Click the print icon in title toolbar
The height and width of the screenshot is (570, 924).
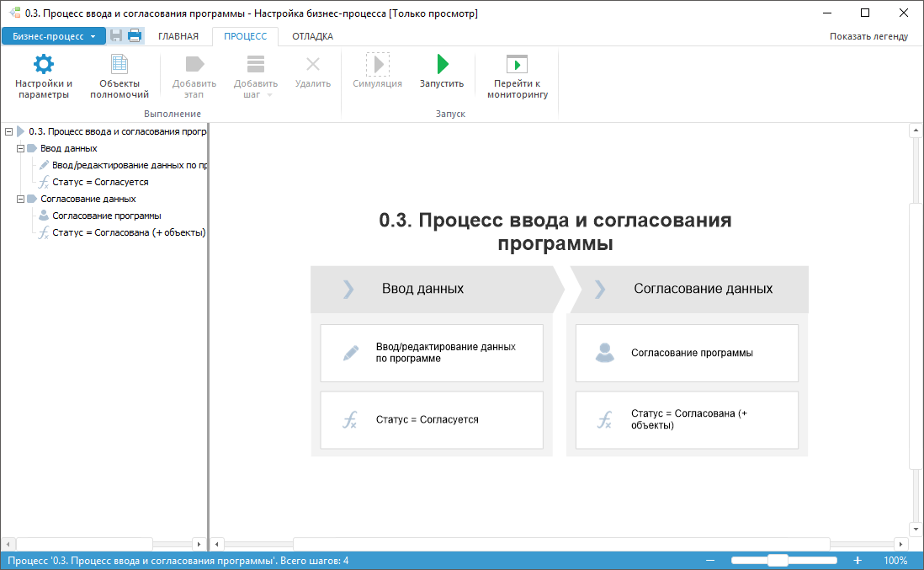[x=135, y=35]
